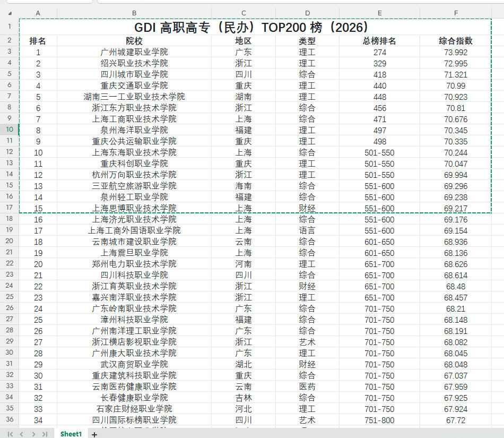The image size is (504, 438).
Task: Switch to the Sheet1 tab
Action: coord(71,433)
